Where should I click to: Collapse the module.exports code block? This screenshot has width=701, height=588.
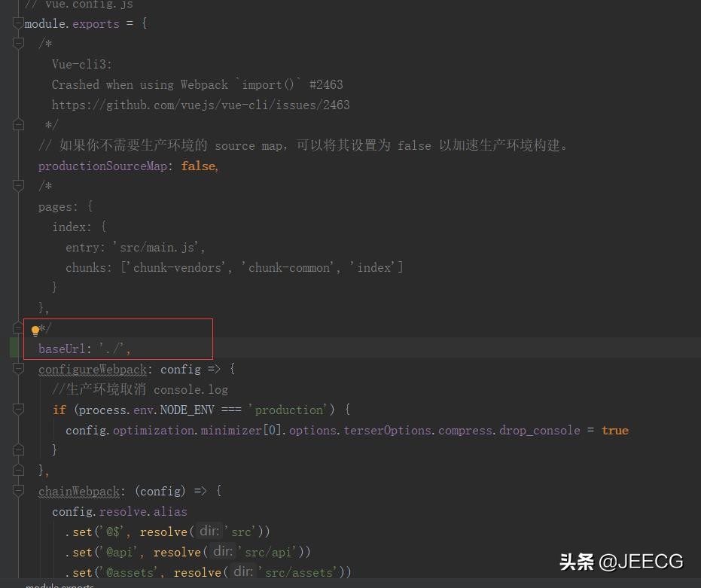pos(18,23)
